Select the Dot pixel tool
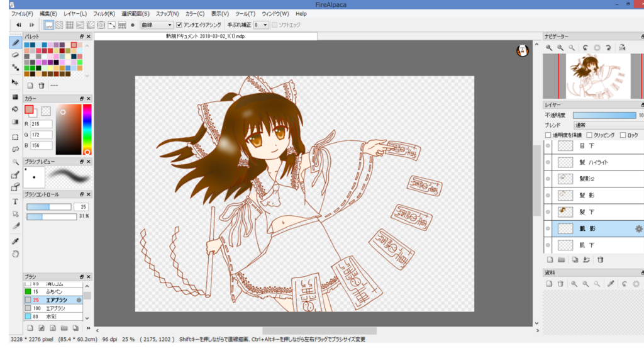Screen dimensions: 644x358 coord(16,67)
